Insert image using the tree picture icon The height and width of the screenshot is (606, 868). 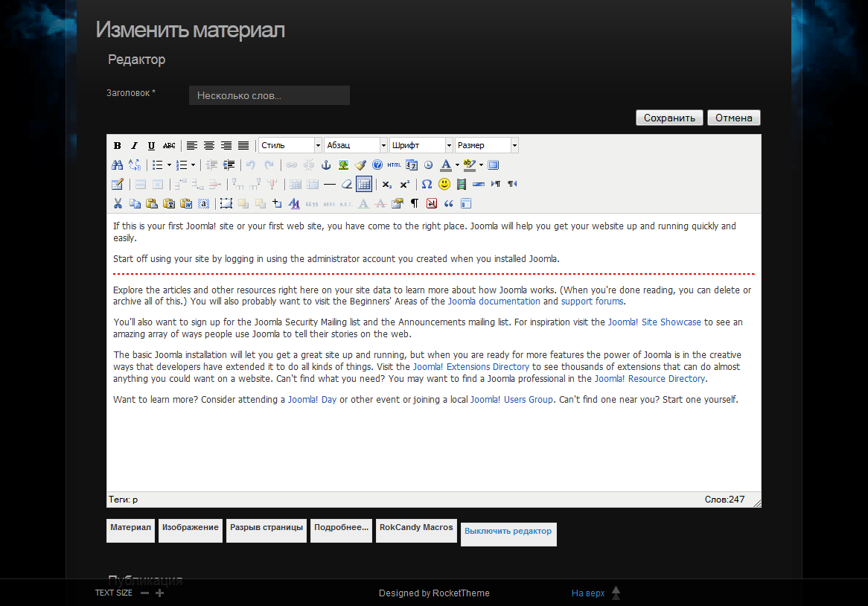[343, 165]
